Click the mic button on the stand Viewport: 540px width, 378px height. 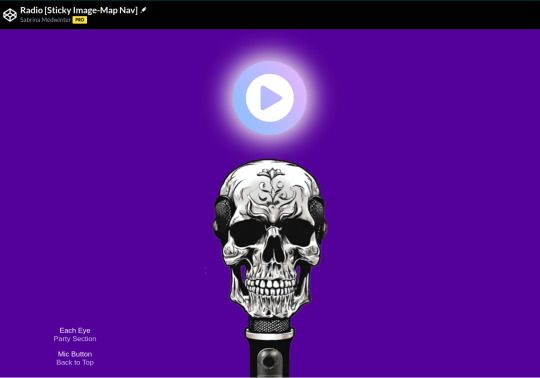269,362
